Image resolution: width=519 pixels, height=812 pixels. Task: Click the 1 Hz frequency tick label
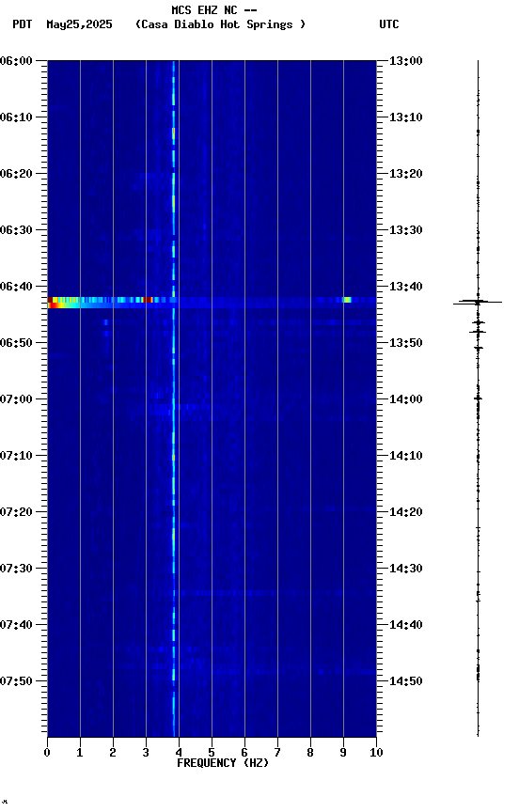80,753
